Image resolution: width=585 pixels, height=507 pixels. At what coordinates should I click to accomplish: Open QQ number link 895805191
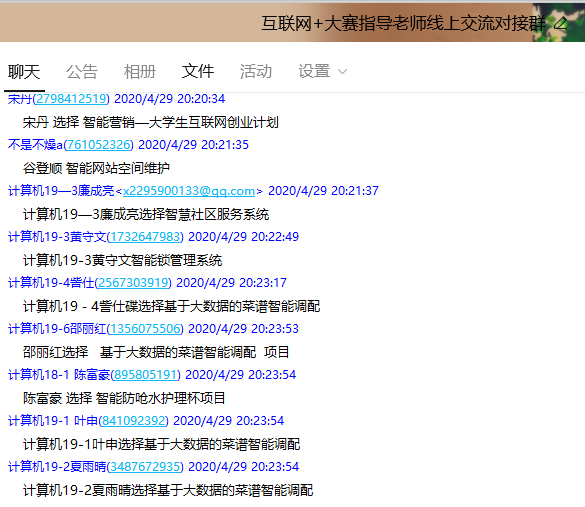pos(146,375)
